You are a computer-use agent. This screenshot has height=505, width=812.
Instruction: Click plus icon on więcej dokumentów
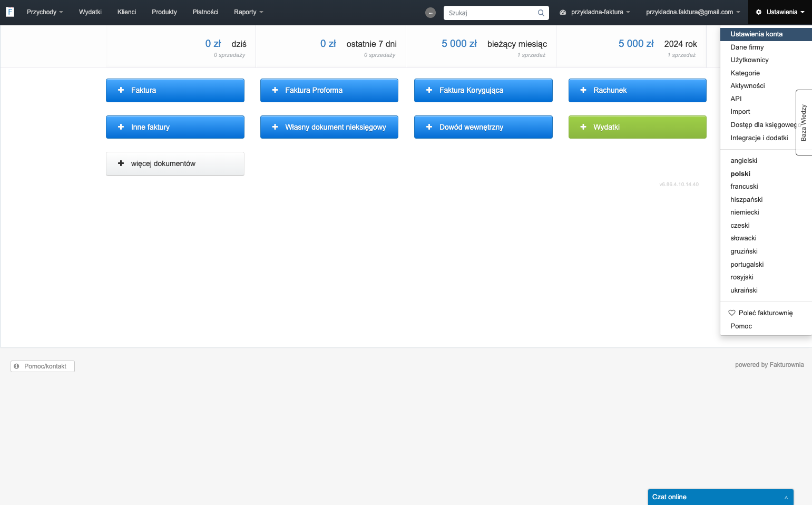pyautogui.click(x=121, y=163)
